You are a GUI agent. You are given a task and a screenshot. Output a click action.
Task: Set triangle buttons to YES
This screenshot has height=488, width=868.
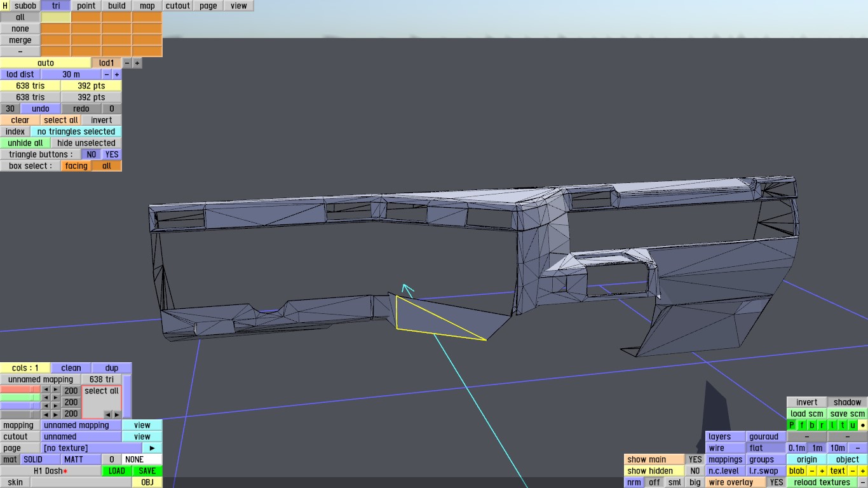point(112,154)
